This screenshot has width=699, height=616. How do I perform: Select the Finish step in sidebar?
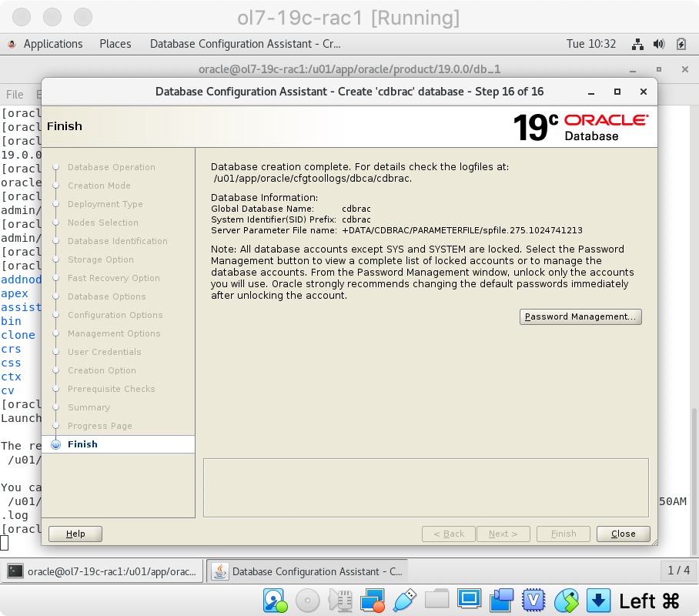(x=118, y=444)
